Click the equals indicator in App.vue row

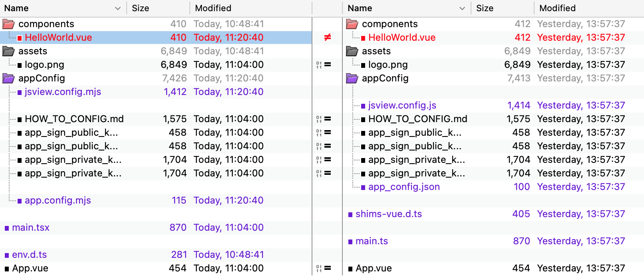click(x=327, y=268)
